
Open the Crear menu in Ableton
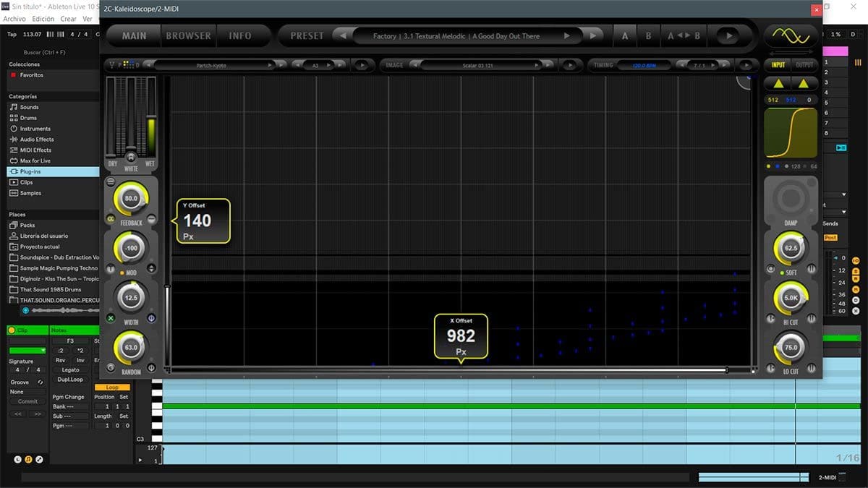[68, 19]
